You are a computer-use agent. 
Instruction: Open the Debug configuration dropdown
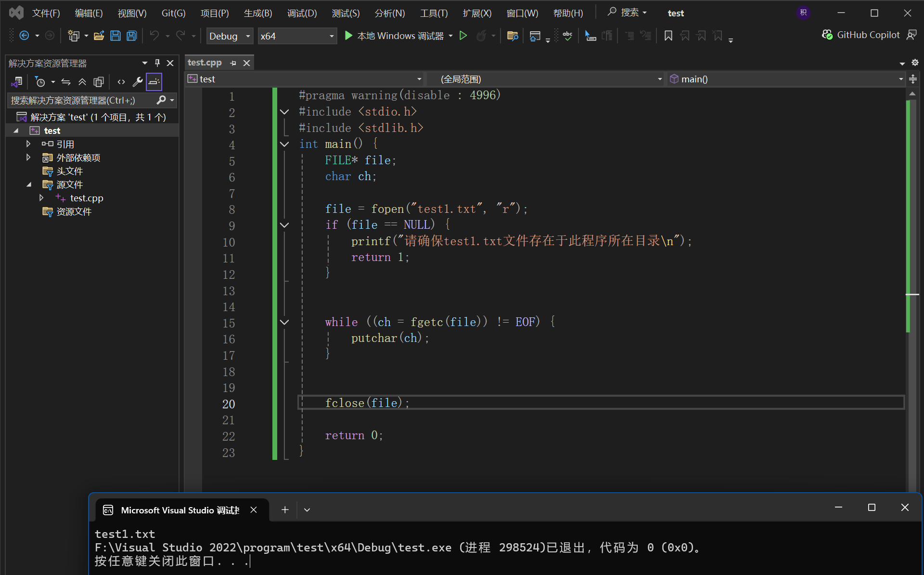point(230,36)
